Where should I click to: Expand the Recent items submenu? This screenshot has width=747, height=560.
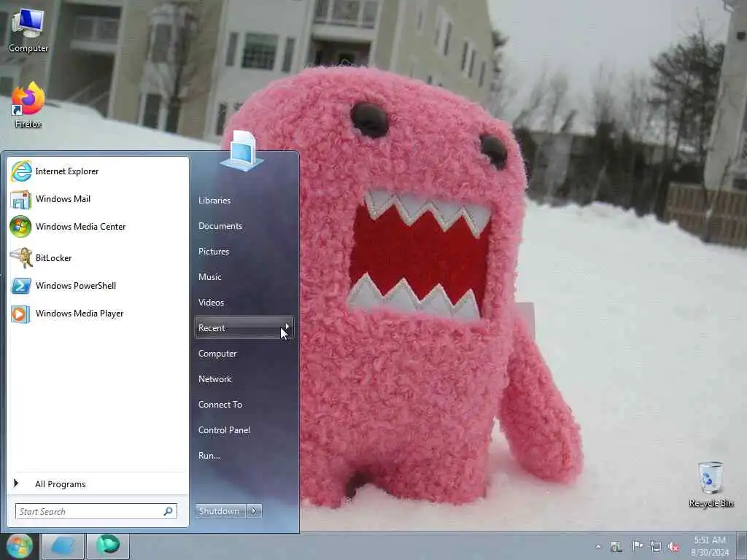244,328
